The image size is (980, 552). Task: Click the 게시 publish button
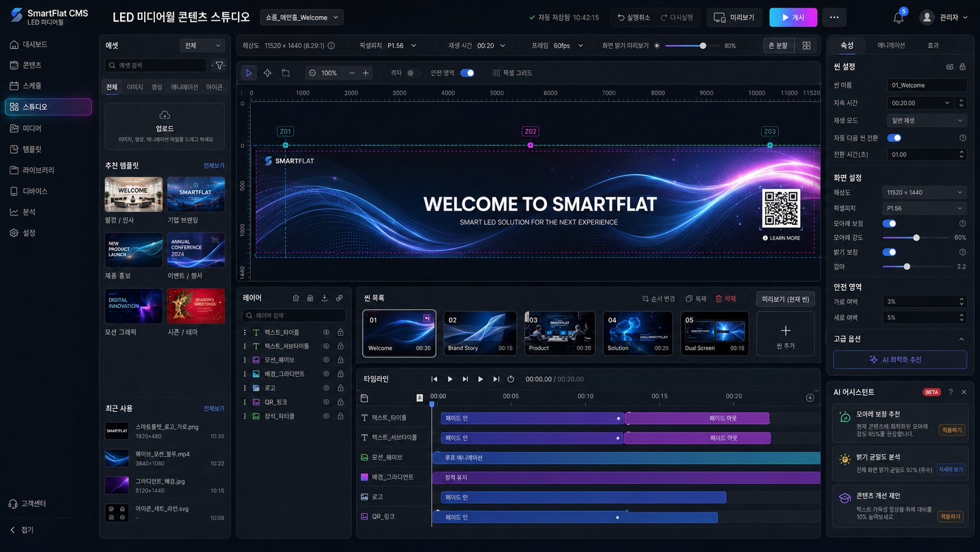click(793, 18)
